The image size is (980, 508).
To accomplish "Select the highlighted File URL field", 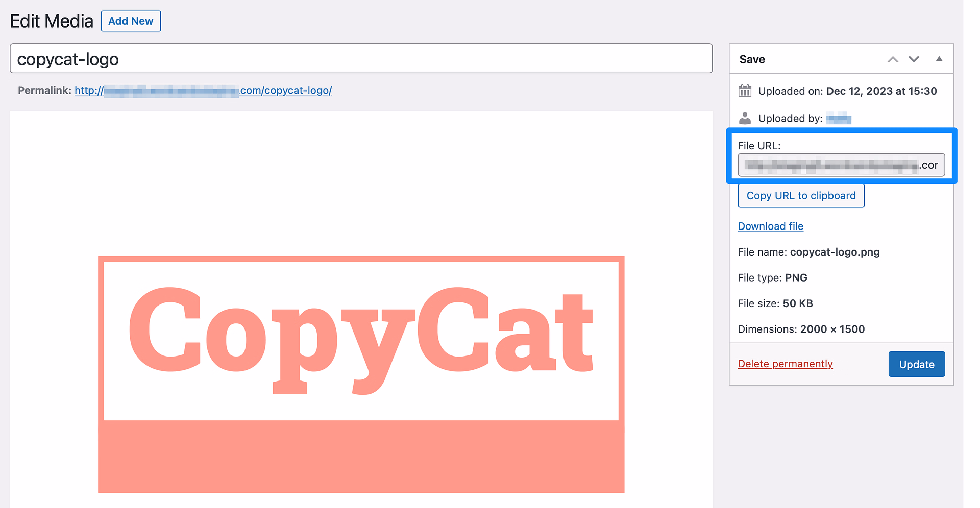I will [x=841, y=165].
